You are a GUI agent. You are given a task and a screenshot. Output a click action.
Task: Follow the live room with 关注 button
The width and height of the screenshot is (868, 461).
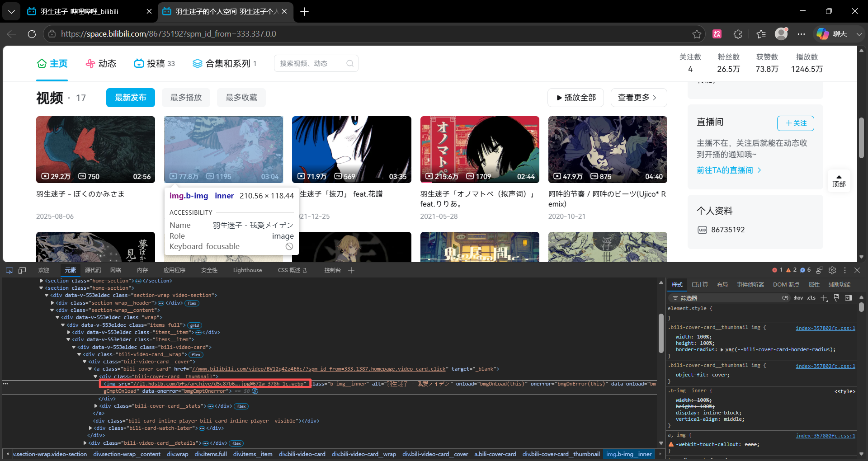796,123
